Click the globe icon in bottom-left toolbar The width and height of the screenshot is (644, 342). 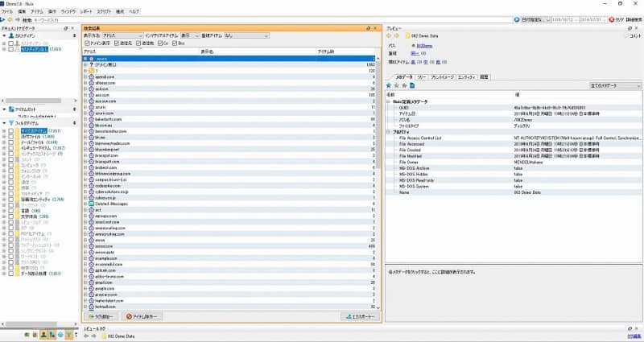pyautogui.click(x=61, y=335)
